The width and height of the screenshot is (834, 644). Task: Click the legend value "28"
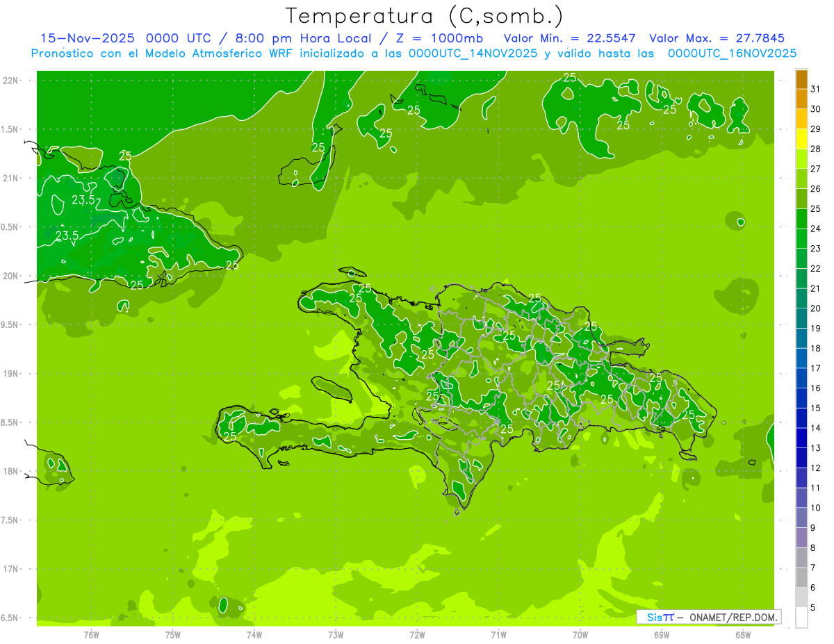click(816, 149)
